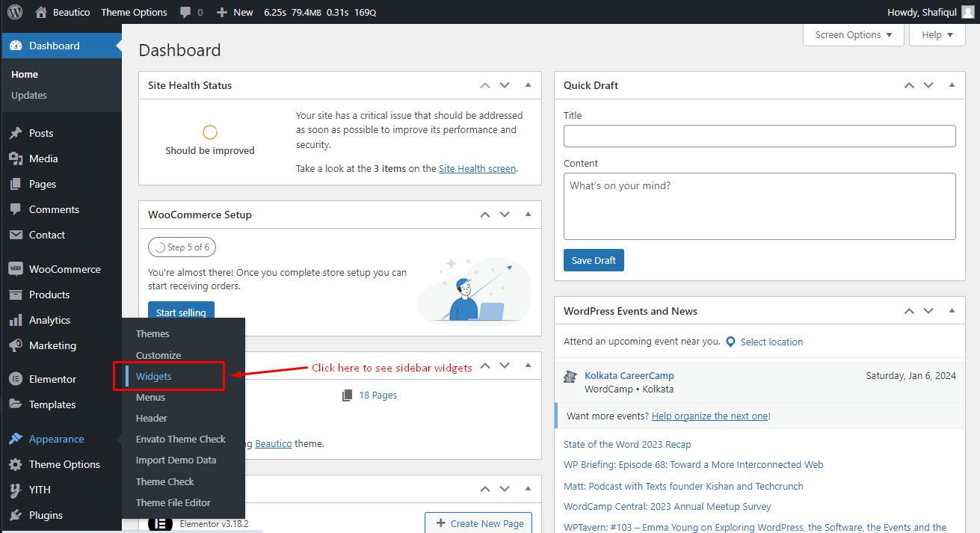This screenshot has height=533, width=980.
Task: Open the Help dropdown tab
Action: click(937, 34)
